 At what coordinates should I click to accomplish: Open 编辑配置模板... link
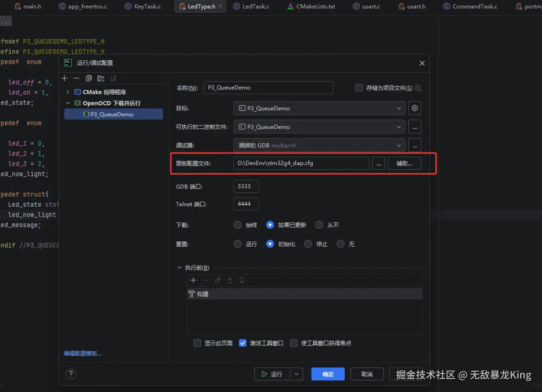pos(83,353)
